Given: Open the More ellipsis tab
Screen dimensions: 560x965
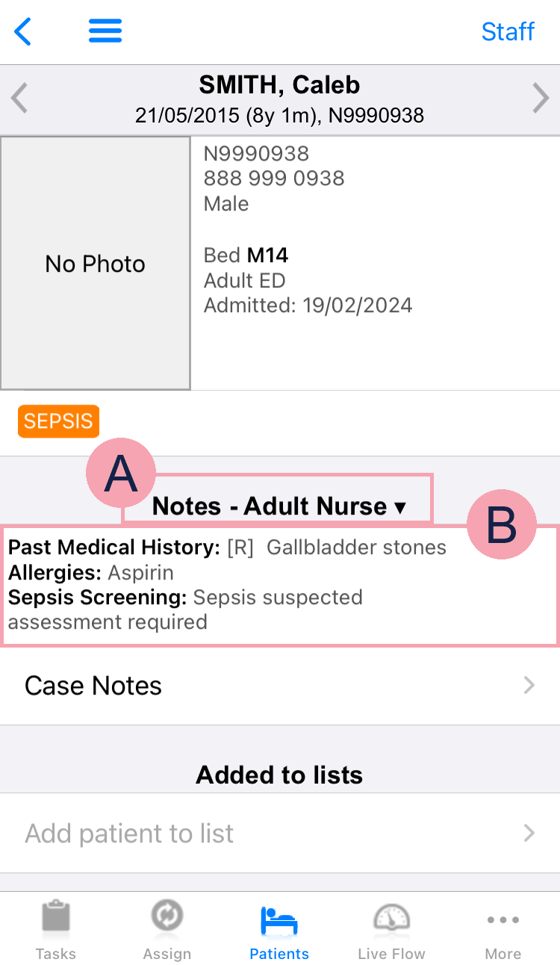Looking at the screenshot, I should [503, 919].
